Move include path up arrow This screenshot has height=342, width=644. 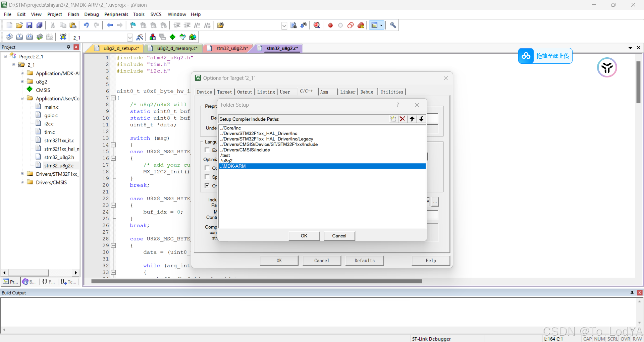tap(412, 119)
